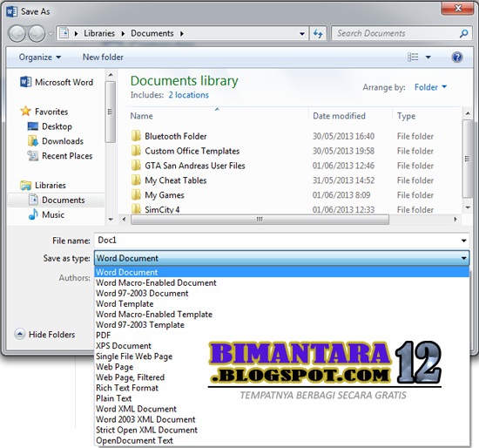Click the Hide Folders arrow icon
The width and height of the screenshot is (479, 448).
[x=20, y=334]
